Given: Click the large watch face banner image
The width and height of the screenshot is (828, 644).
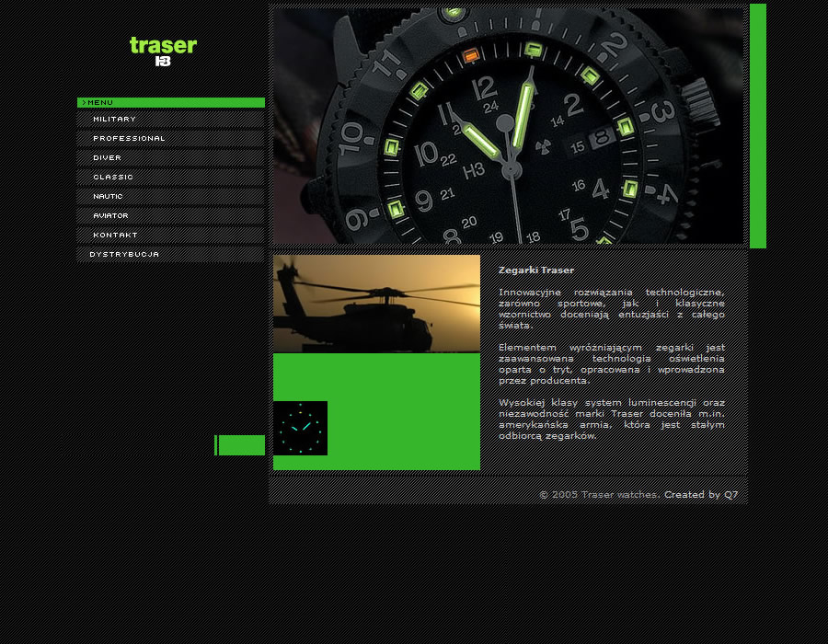Looking at the screenshot, I should (508, 126).
